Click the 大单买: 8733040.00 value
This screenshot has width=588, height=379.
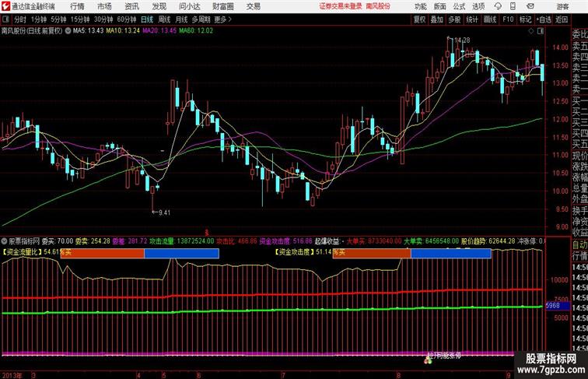click(x=373, y=241)
